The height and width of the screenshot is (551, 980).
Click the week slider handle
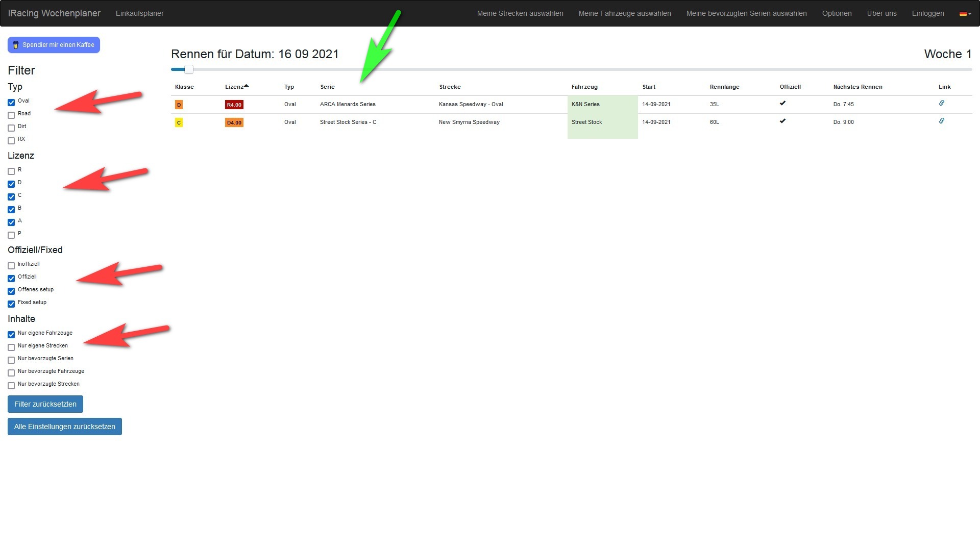pos(189,69)
